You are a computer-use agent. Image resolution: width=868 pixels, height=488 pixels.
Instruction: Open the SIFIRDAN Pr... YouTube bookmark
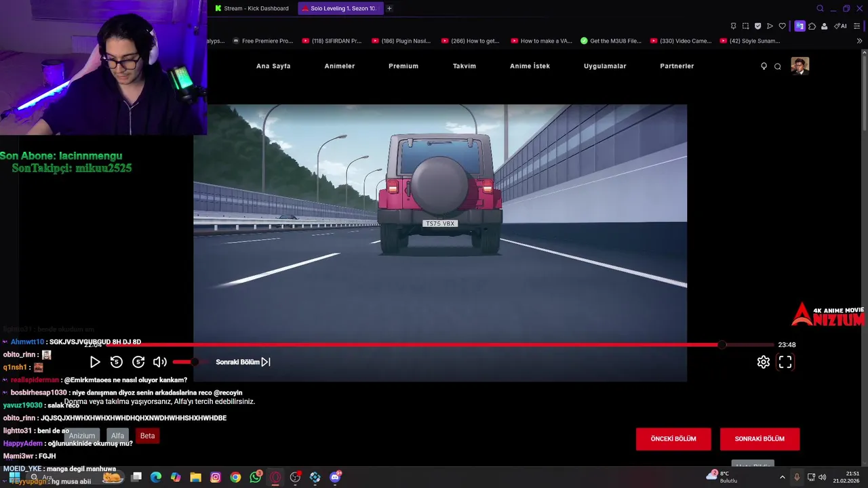coord(332,41)
